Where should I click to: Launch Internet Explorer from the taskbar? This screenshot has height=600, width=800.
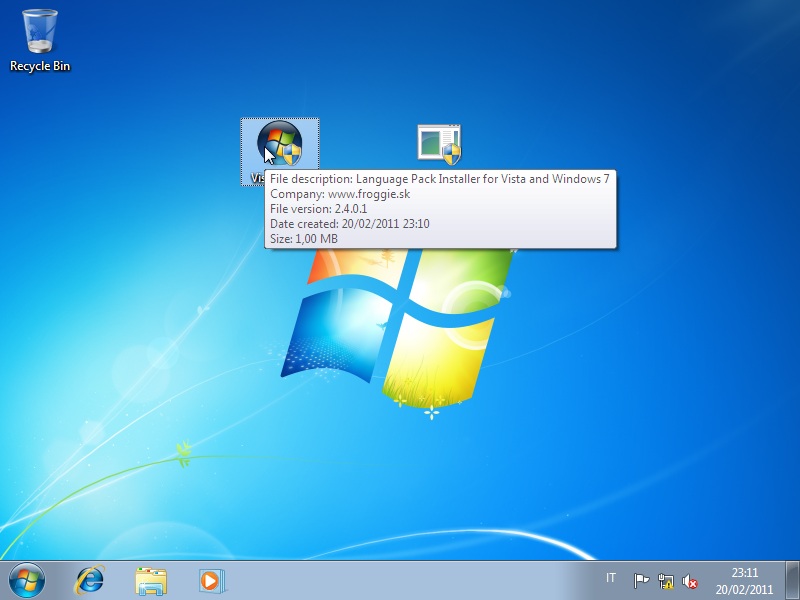tap(90, 581)
